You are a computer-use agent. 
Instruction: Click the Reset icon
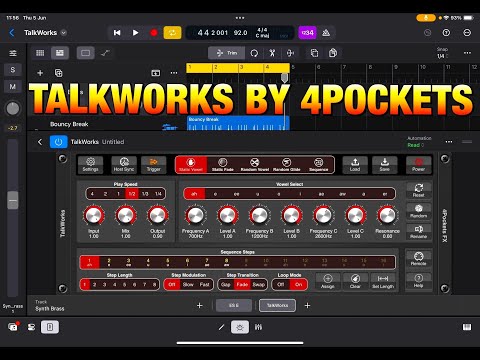419,190
